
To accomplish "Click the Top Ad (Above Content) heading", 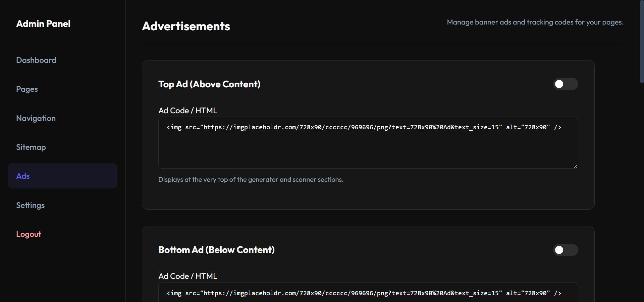I will coord(209,84).
